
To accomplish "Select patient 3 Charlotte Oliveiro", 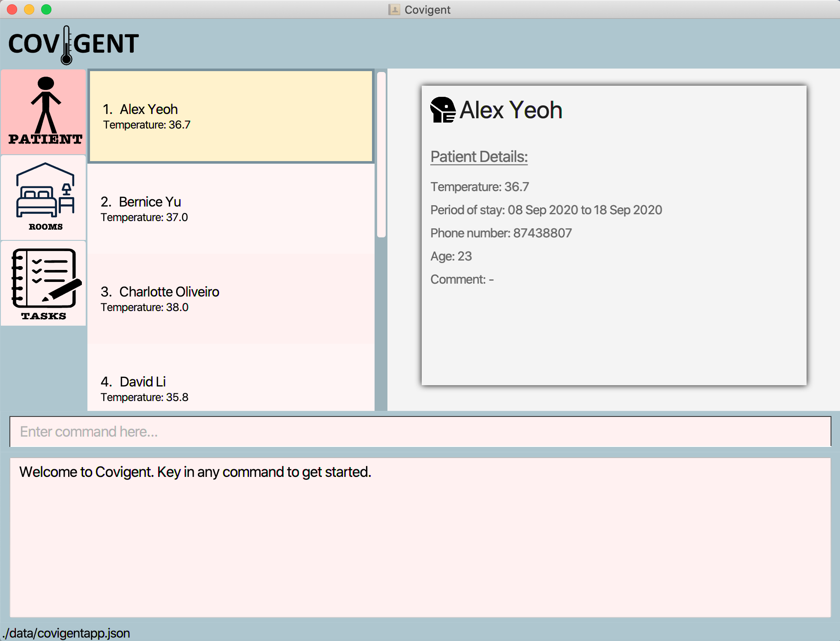I will pos(231,299).
